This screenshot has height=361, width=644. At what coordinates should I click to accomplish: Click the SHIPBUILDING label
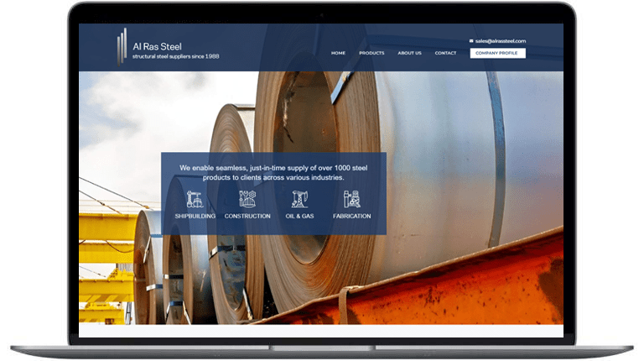tap(195, 216)
